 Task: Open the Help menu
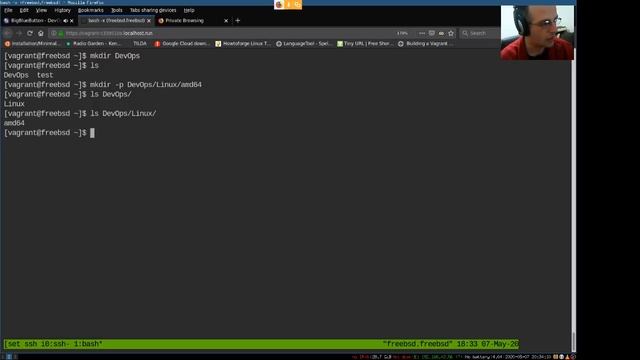coord(189,10)
